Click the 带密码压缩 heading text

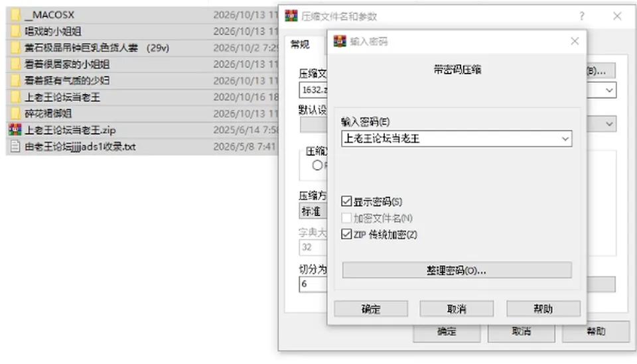[x=457, y=70]
